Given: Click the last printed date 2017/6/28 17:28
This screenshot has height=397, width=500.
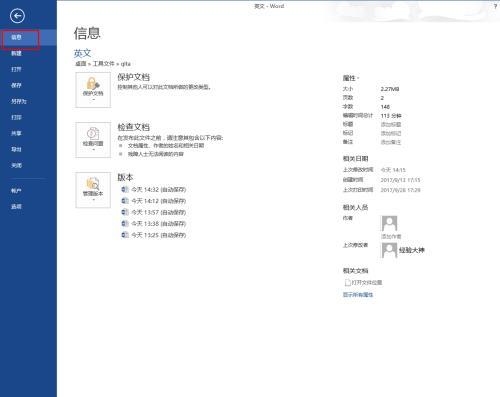Looking at the screenshot, I should click(400, 190).
